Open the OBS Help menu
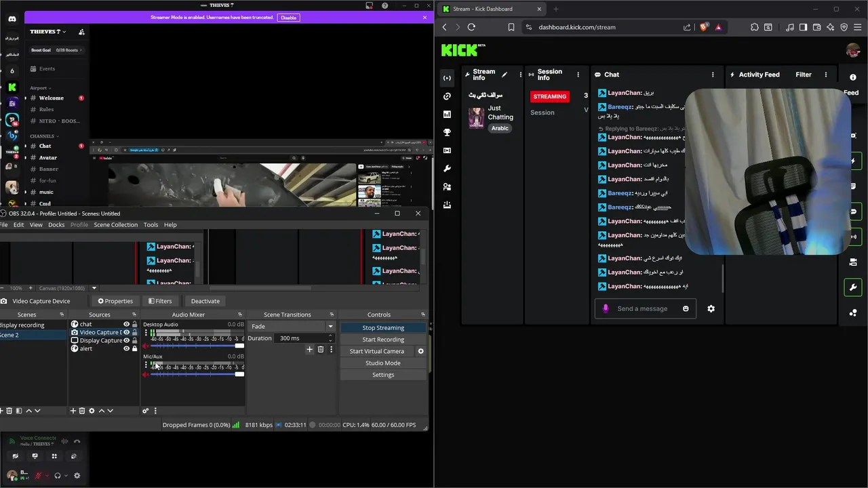868x488 pixels. click(x=170, y=225)
